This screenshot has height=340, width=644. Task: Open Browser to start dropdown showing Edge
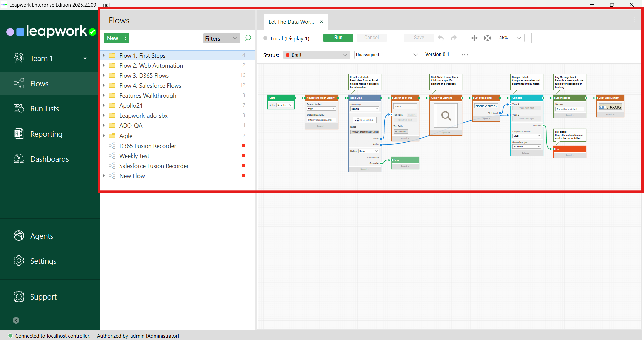[321, 108]
